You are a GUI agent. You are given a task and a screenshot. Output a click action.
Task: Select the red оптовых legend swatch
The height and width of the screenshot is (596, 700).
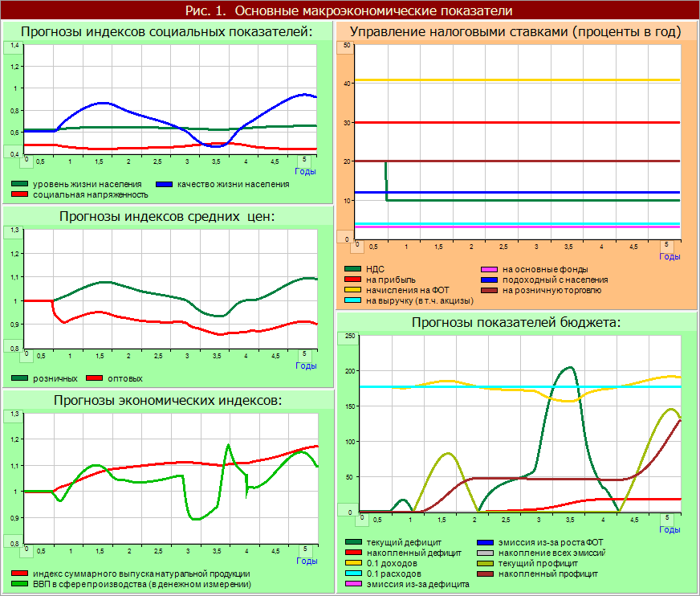tap(94, 378)
